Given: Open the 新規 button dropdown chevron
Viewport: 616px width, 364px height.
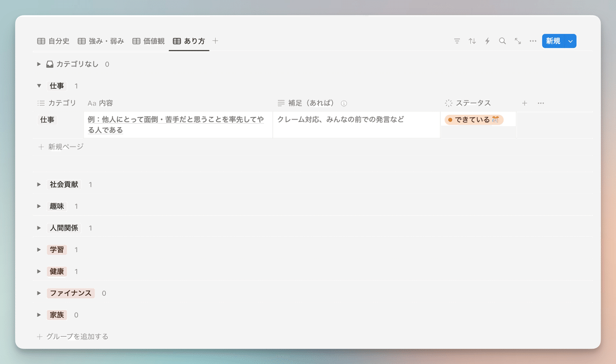Looking at the screenshot, I should click(x=570, y=41).
